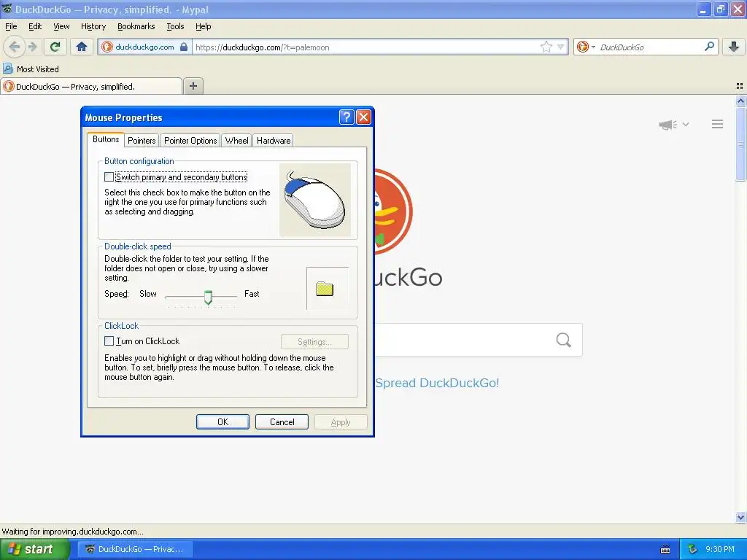Open the Bookmarks menu

(x=136, y=27)
